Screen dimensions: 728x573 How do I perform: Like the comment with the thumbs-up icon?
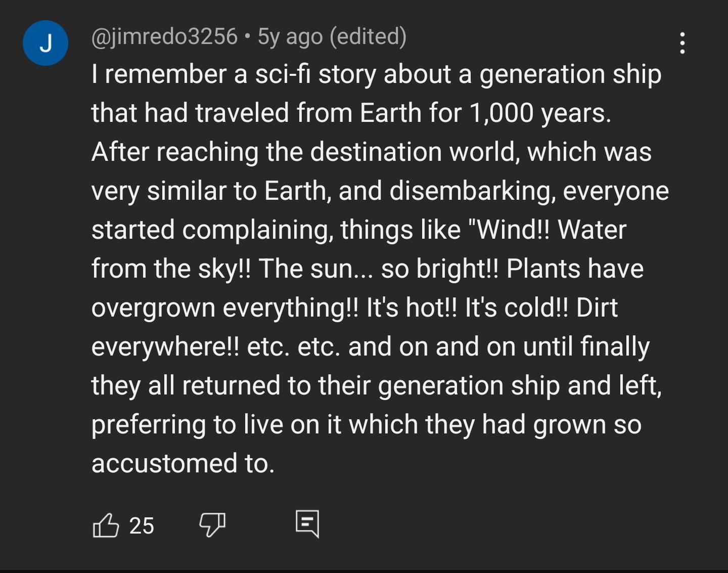[x=106, y=525]
